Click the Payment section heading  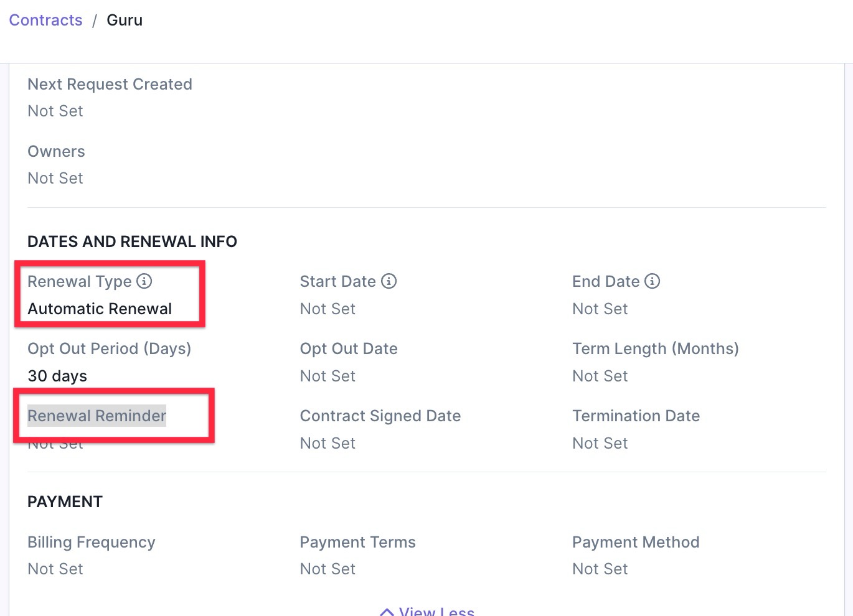(x=65, y=502)
